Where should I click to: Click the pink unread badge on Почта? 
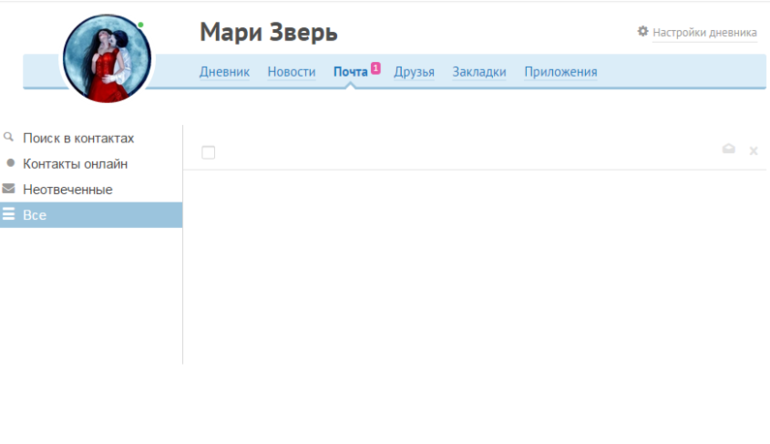[376, 67]
